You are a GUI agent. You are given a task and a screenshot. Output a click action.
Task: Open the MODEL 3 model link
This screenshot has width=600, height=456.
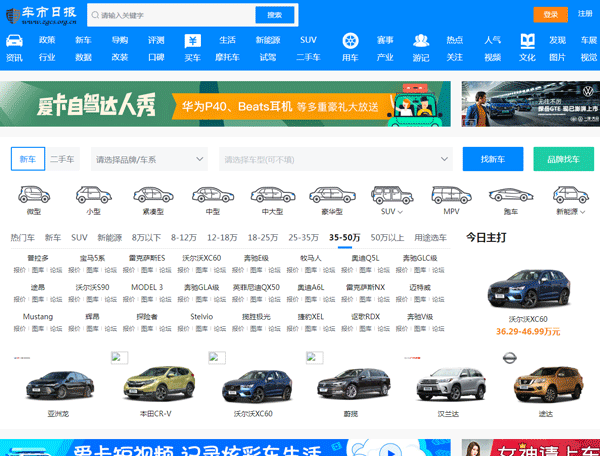point(147,287)
